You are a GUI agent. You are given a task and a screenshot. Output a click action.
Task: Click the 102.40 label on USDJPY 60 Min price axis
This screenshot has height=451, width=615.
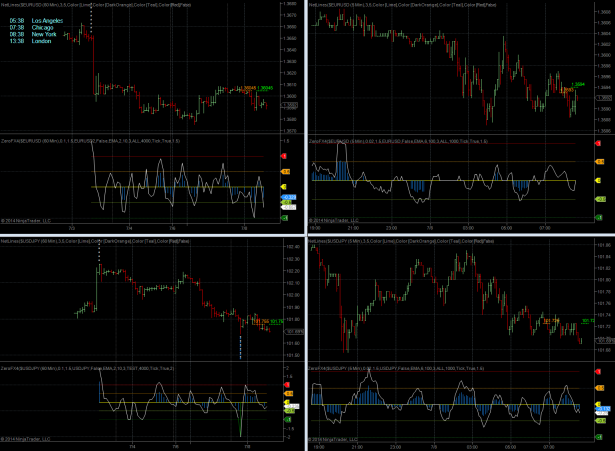(294, 247)
